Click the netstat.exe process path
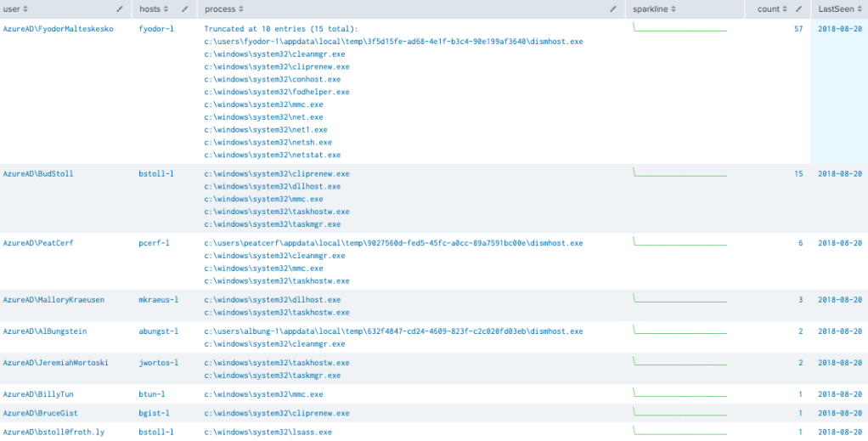 tap(273, 155)
